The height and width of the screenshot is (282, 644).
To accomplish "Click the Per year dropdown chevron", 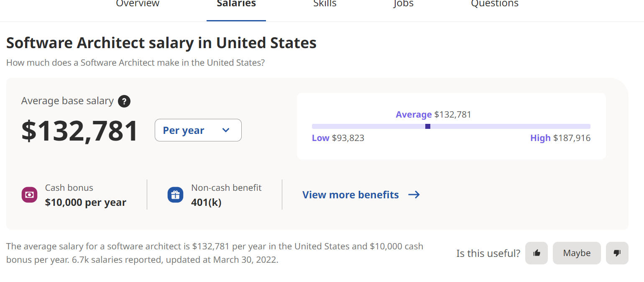I will pyautogui.click(x=226, y=130).
